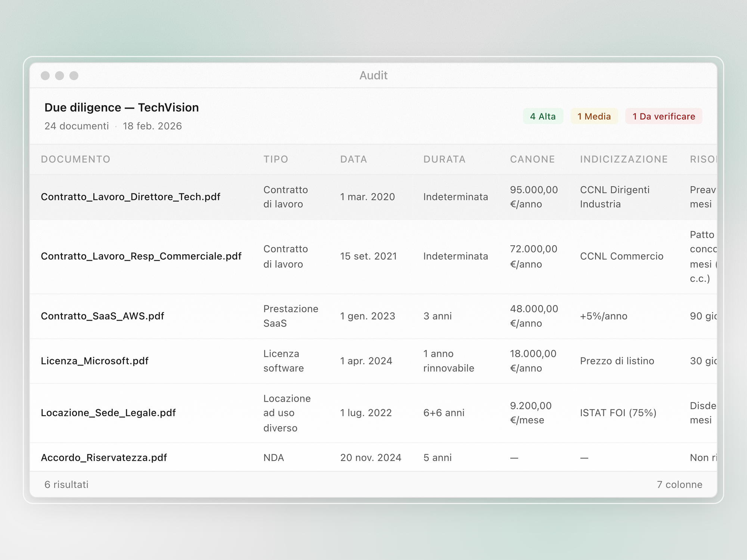
Task: Click the 'Prezzo di listino' cell
Action: (x=617, y=361)
